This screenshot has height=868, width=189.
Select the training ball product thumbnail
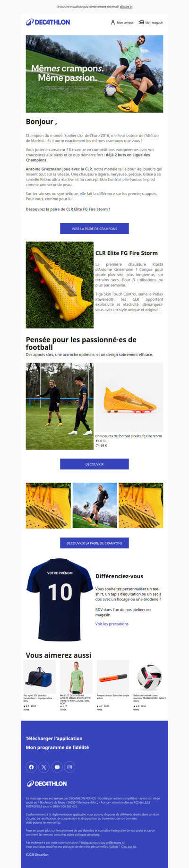(149, 677)
